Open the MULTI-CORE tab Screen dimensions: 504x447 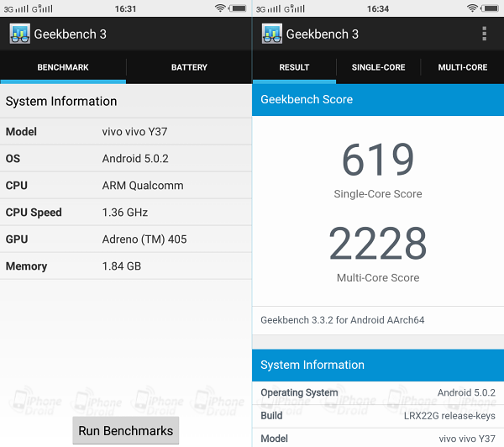[x=463, y=67]
